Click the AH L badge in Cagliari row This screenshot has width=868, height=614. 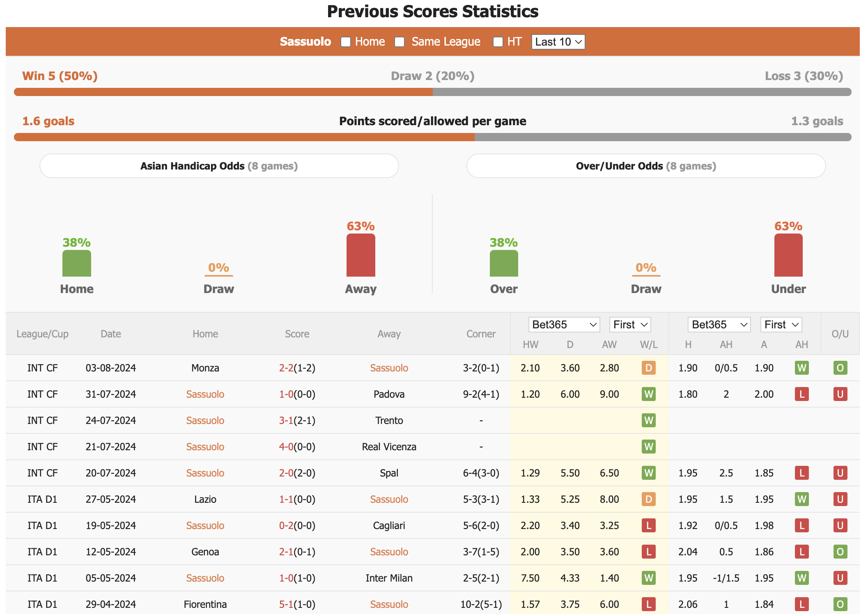pos(802,525)
